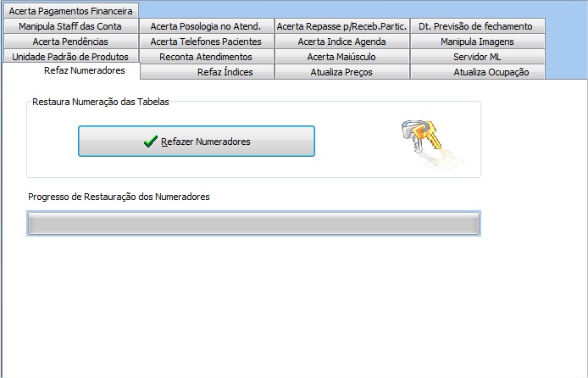Select the Acerta Maiúsculo tab
Screen dimensions: 588x378
pyautogui.click(x=341, y=57)
